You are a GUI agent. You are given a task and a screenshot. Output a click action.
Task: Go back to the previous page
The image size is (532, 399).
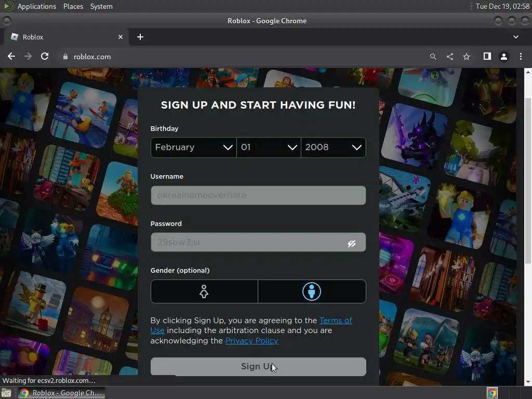(11, 56)
